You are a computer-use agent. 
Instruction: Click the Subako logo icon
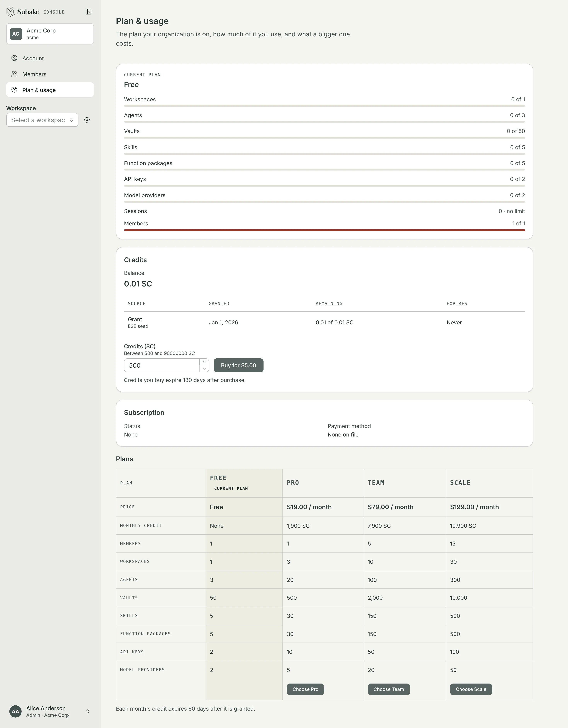11,12
